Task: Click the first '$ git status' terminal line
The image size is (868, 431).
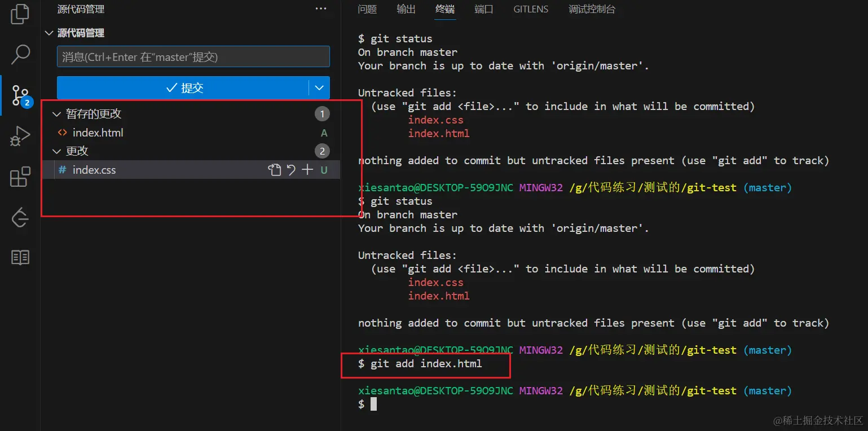Action: tap(395, 39)
